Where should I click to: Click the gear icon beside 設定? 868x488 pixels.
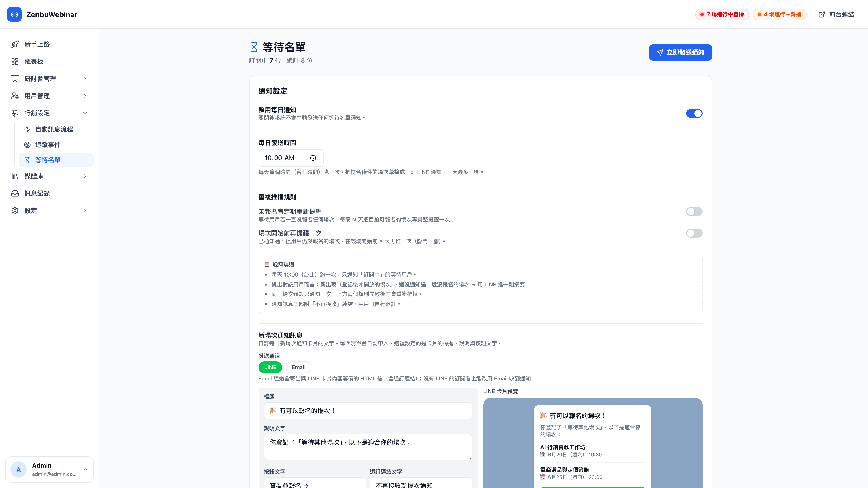pyautogui.click(x=15, y=211)
